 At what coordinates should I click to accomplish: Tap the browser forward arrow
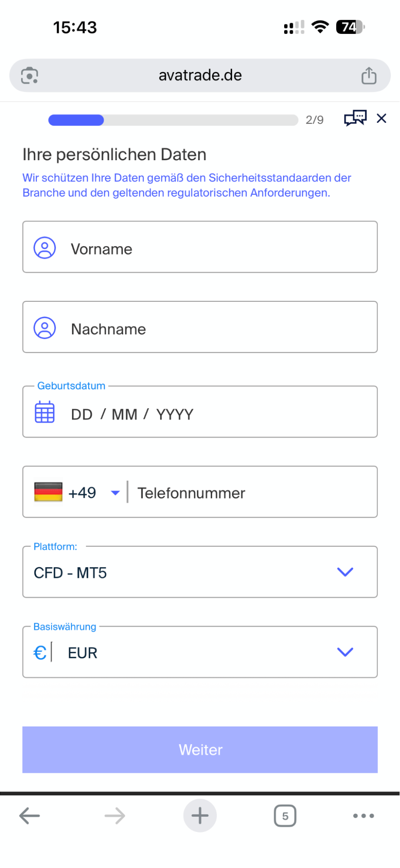(115, 816)
